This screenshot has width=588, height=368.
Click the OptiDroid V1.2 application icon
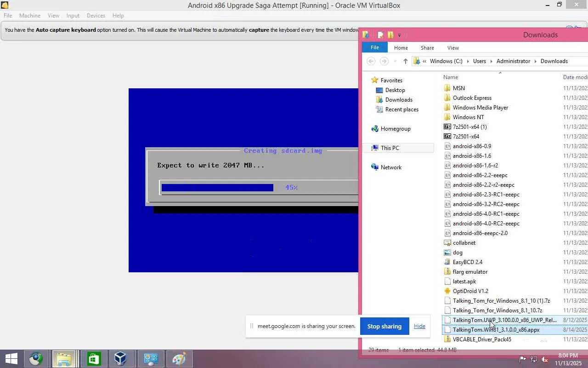447,291
